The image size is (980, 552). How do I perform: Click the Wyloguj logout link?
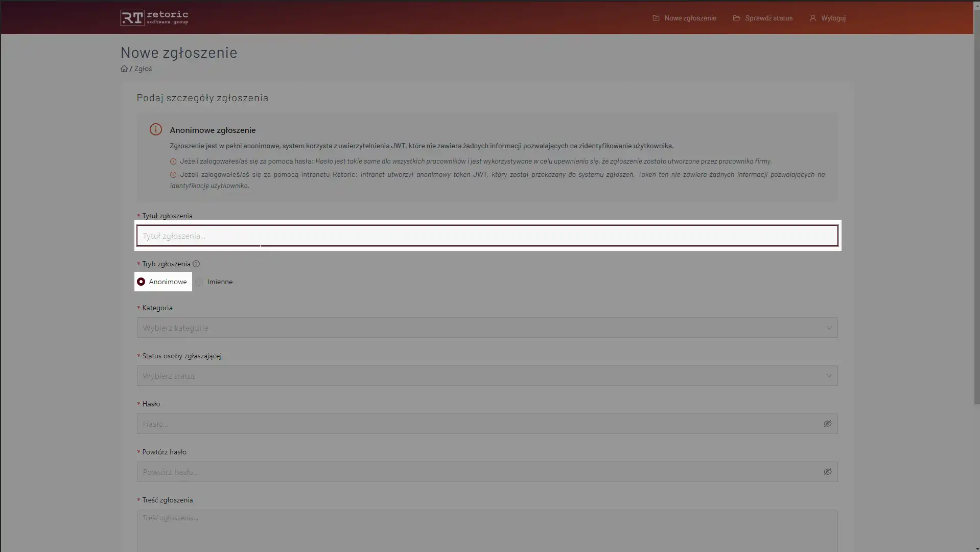[833, 18]
